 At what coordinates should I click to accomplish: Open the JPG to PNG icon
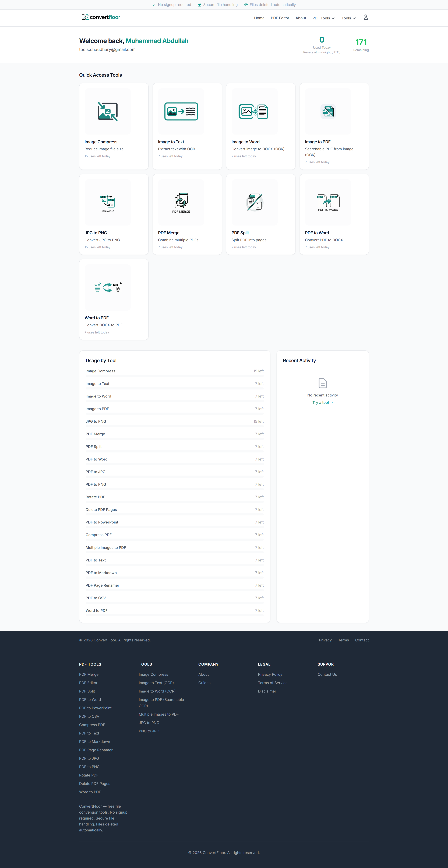tap(107, 202)
